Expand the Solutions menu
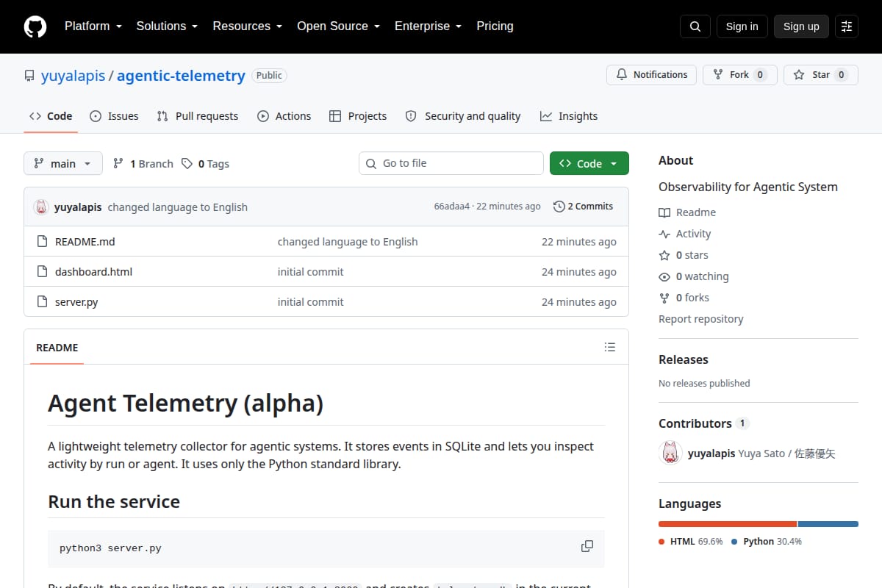 (x=167, y=26)
